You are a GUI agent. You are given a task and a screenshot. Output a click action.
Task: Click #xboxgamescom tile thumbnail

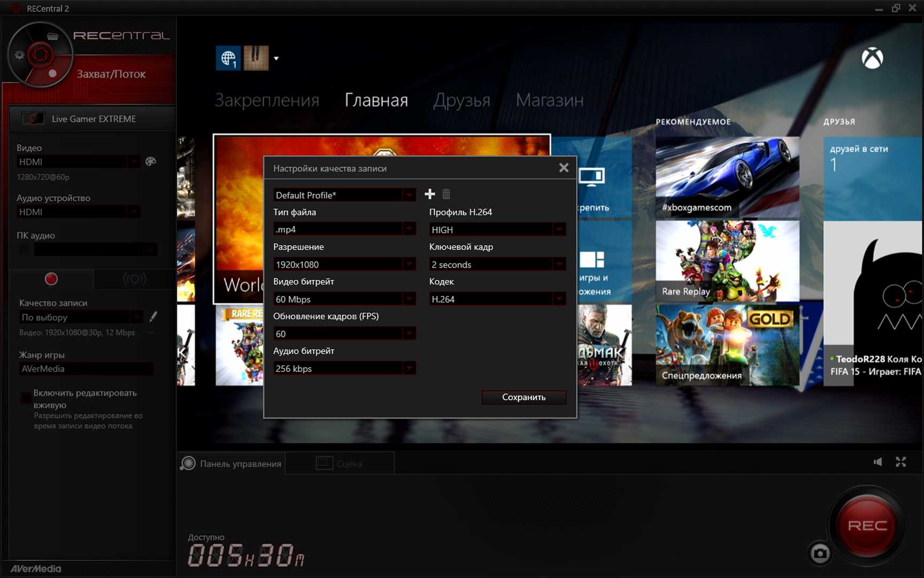pyautogui.click(x=727, y=177)
